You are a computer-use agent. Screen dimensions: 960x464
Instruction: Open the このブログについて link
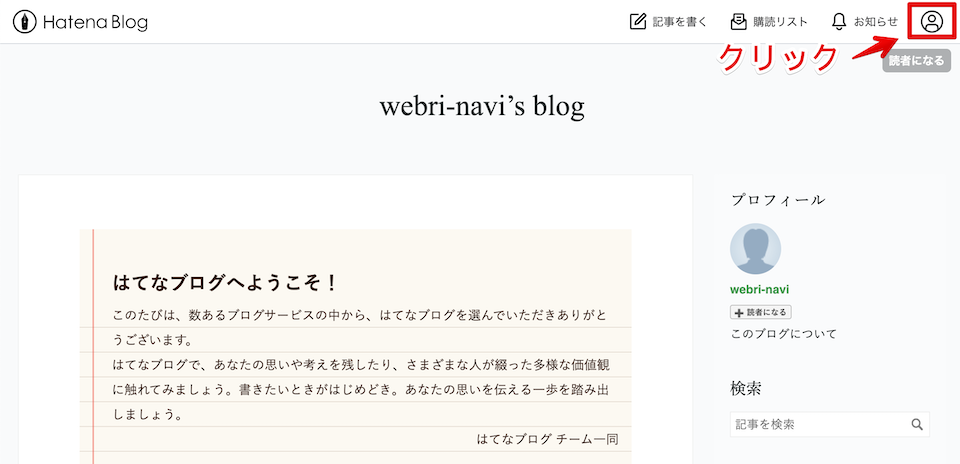784,334
